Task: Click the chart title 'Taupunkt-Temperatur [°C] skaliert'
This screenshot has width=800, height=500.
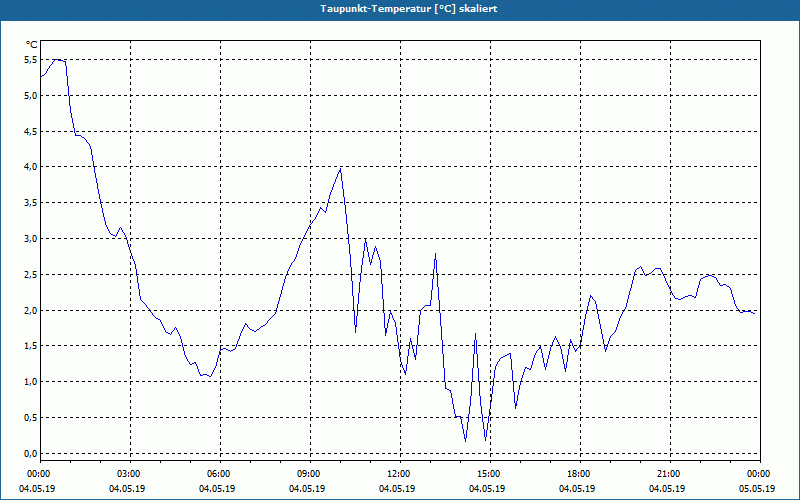Action: tap(409, 9)
